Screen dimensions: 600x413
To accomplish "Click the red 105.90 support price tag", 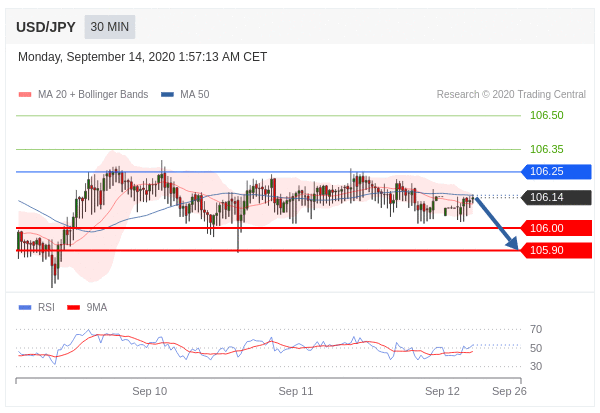I will pyautogui.click(x=557, y=250).
